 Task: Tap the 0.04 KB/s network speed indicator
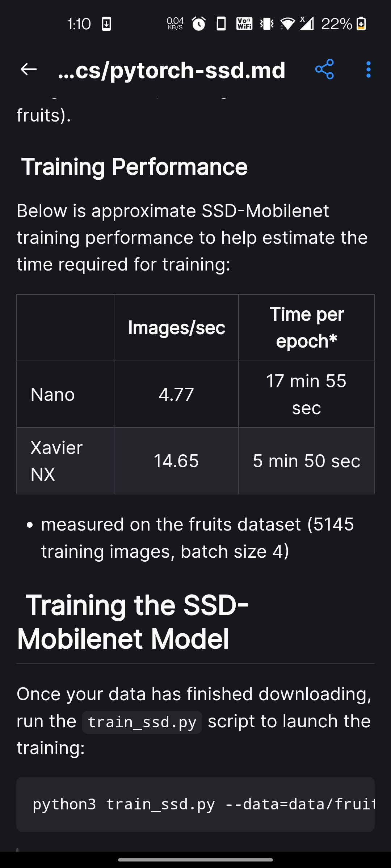175,24
